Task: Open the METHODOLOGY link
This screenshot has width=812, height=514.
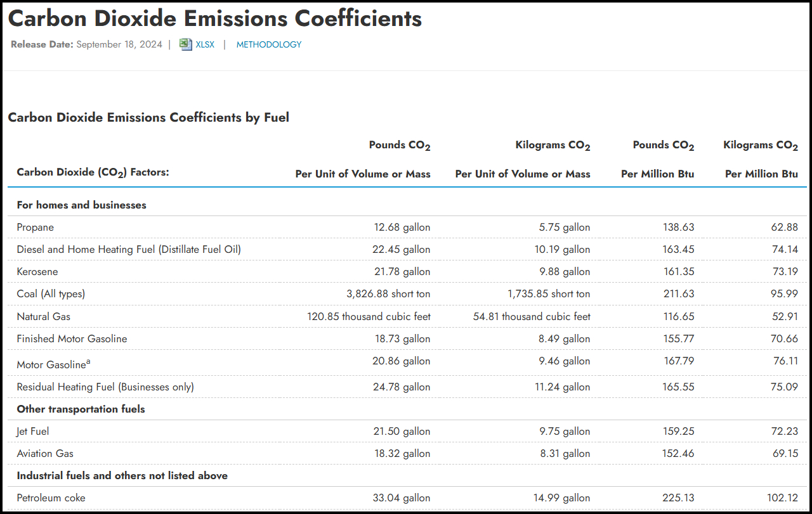Action: (x=269, y=44)
